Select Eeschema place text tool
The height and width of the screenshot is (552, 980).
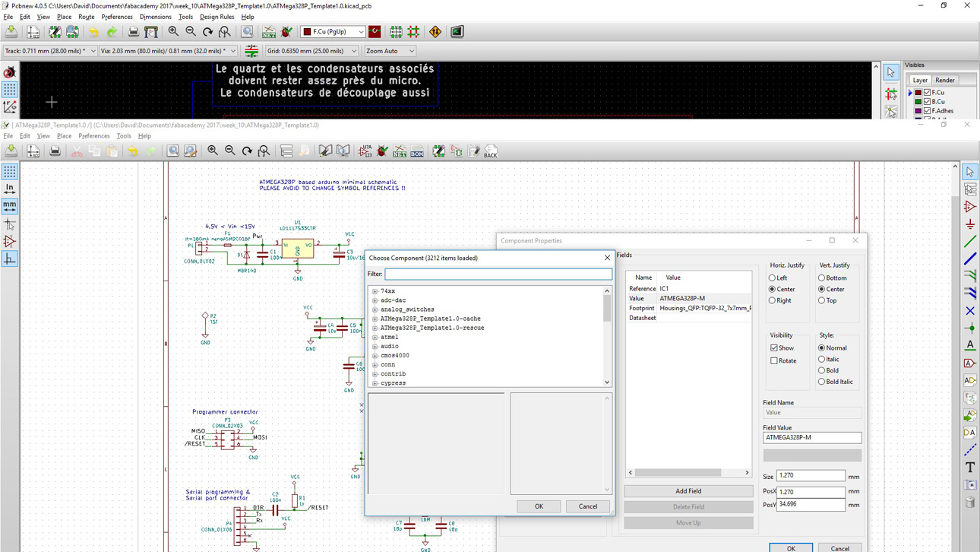[x=970, y=467]
